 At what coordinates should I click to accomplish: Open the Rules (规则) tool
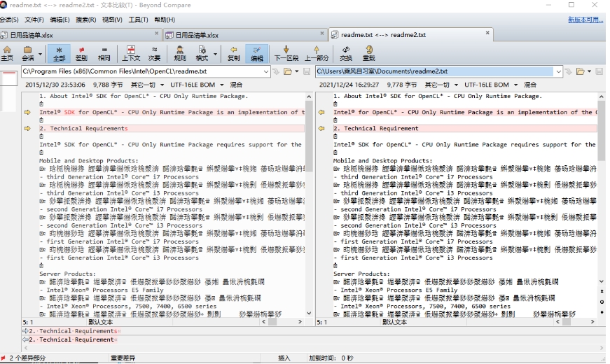coord(180,53)
